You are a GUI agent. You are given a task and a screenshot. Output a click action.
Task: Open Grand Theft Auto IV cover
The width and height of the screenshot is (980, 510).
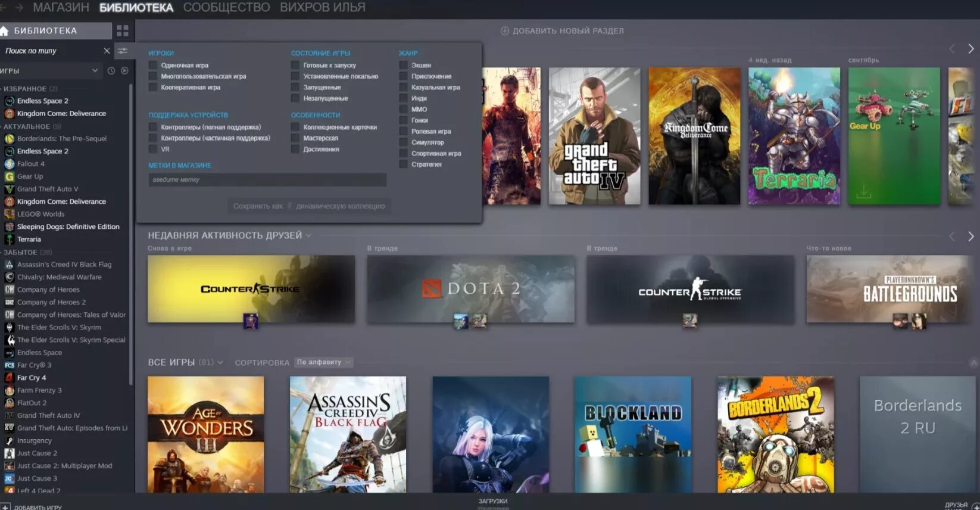(594, 136)
